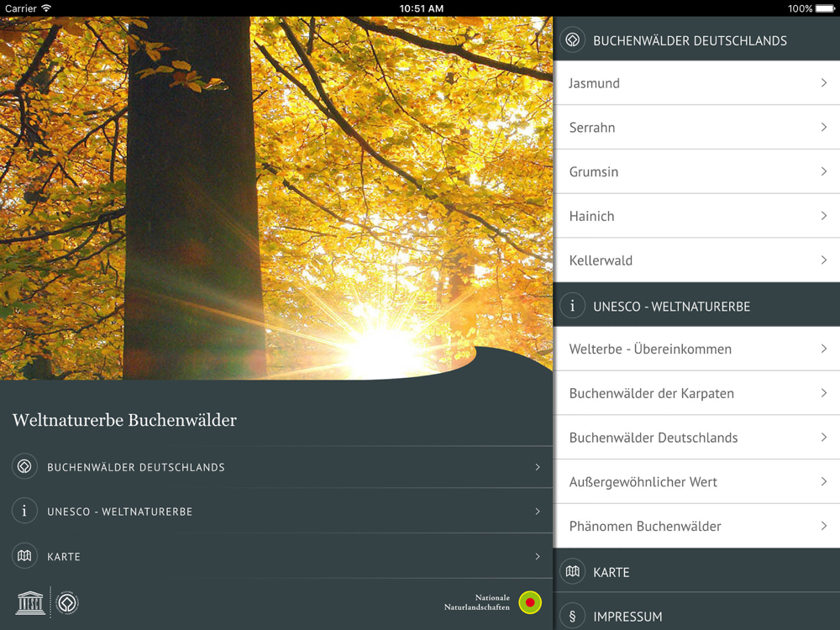
Task: Tap the Nationale Naturlandschaften text
Action: [477, 602]
